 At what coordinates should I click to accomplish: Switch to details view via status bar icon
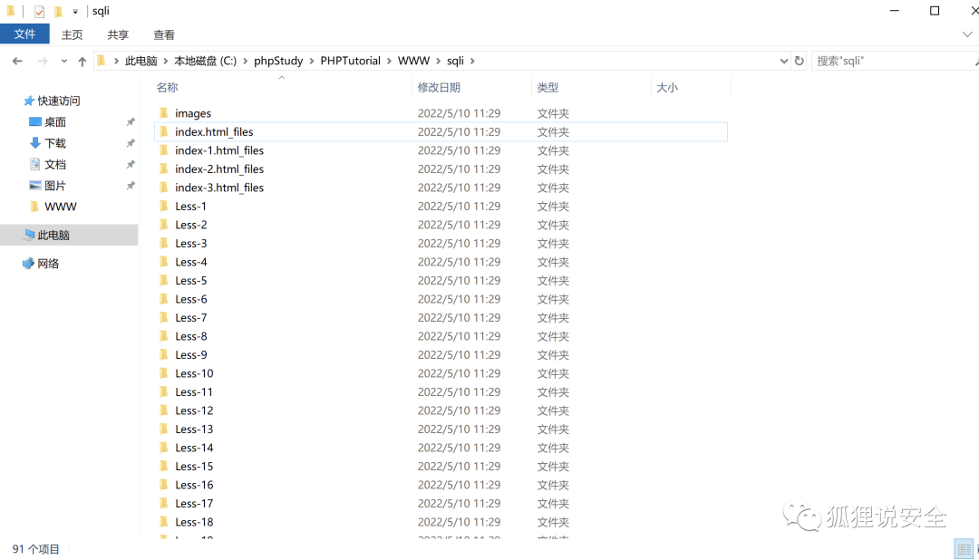(x=964, y=549)
